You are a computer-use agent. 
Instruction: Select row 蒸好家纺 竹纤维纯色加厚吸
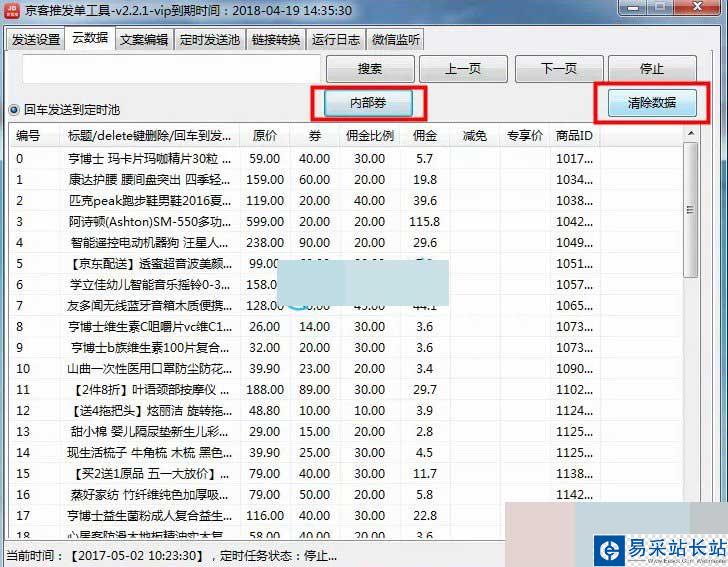point(346,495)
